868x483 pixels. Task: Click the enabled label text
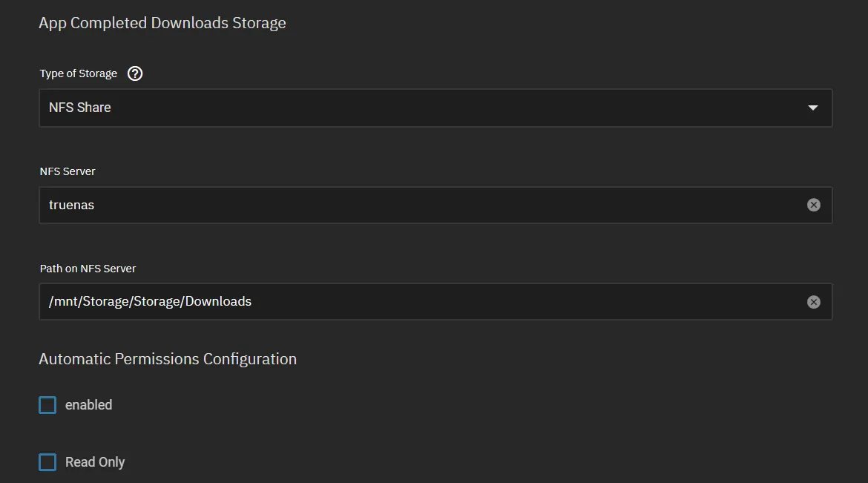pos(88,404)
